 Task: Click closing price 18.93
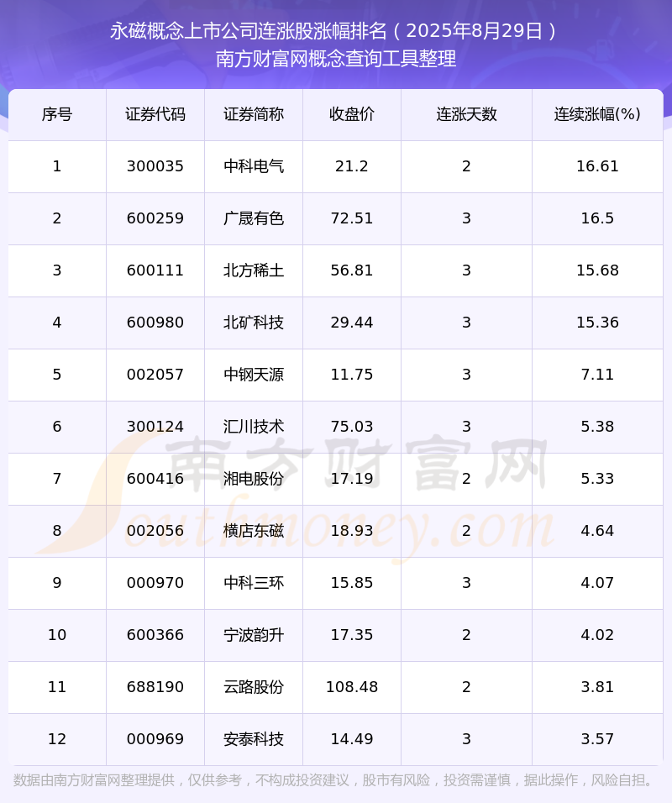352,531
